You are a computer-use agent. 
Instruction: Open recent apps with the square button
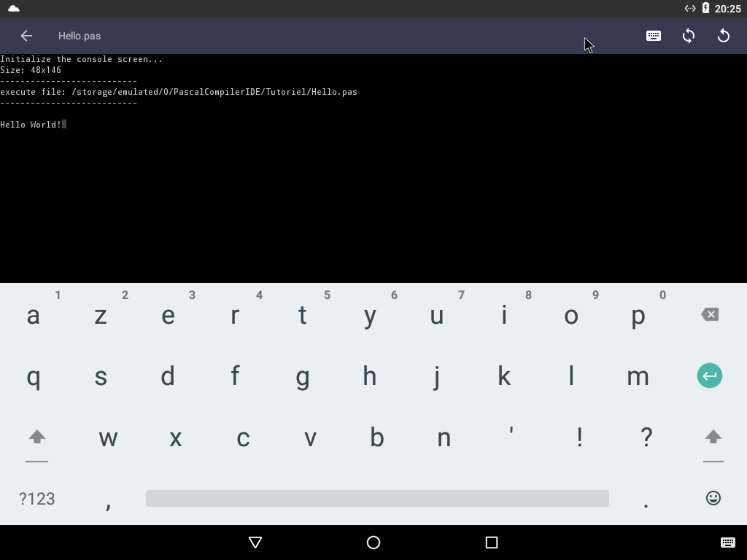492,542
